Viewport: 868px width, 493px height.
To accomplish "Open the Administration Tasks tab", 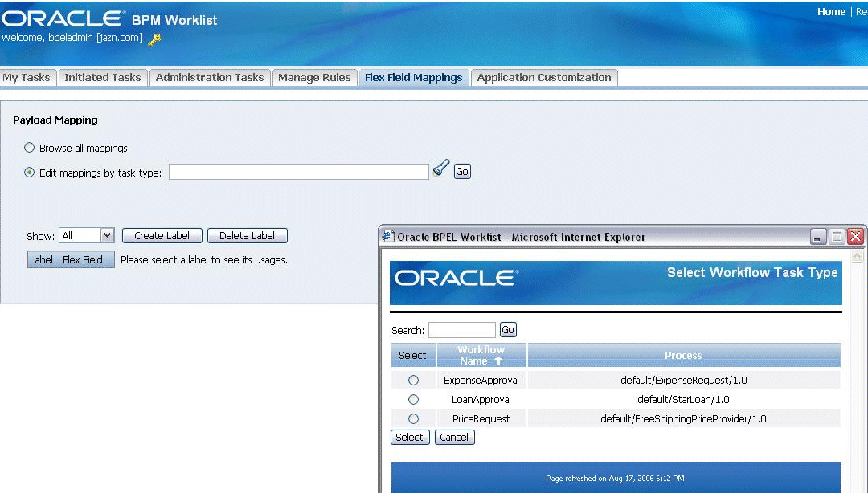I will point(210,77).
